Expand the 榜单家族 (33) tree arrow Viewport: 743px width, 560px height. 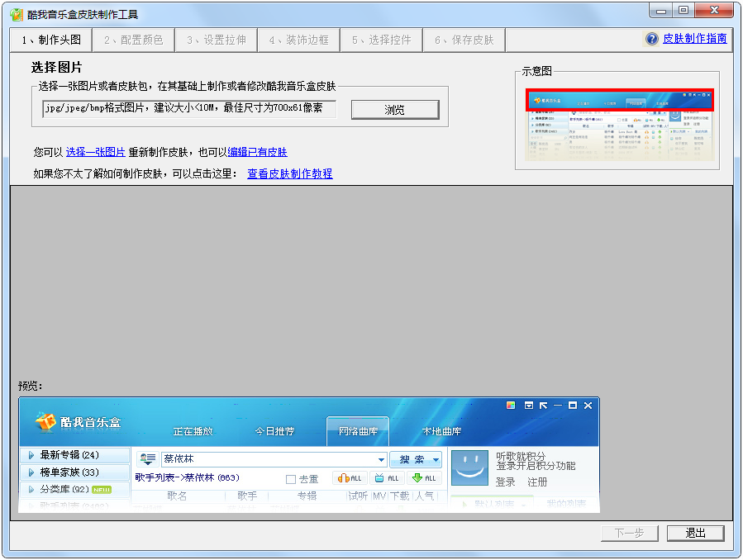tap(31, 472)
